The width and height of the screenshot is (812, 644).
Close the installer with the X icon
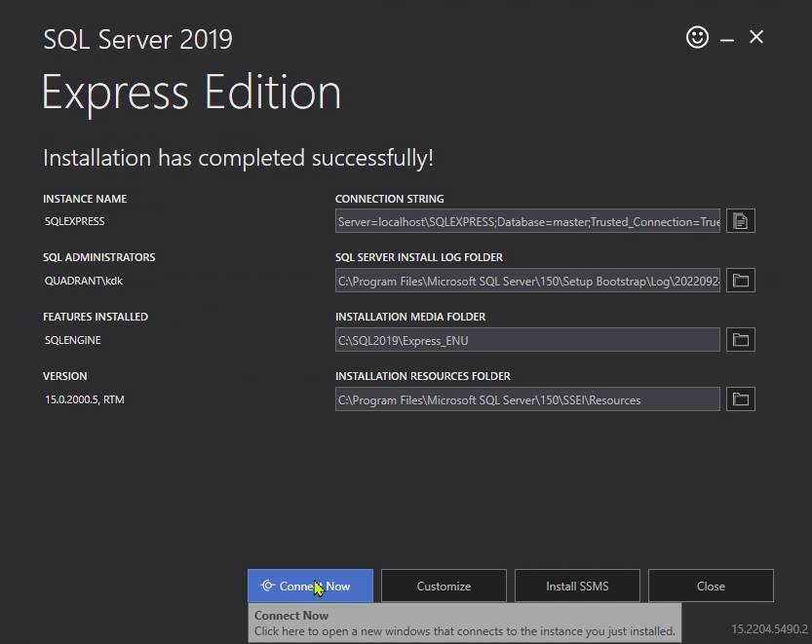[756, 37]
